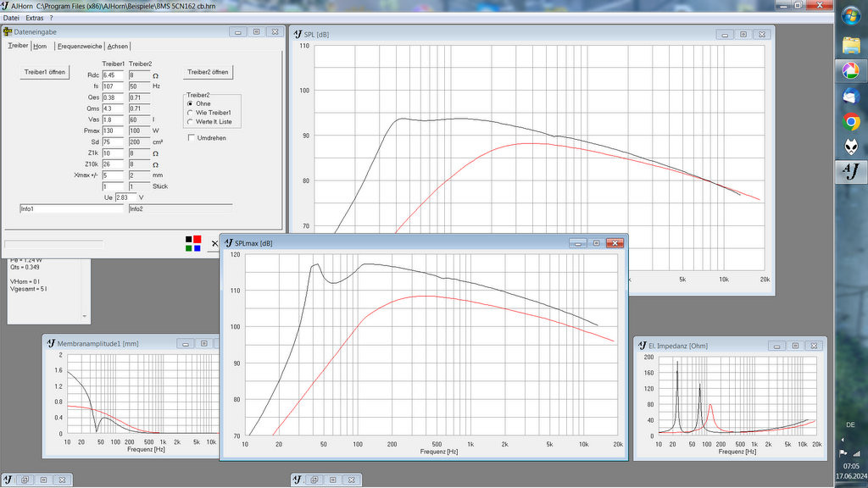Click the colorful pinwheel taskbar icon
Image resolution: width=868 pixels, height=488 pixels.
(850, 70)
